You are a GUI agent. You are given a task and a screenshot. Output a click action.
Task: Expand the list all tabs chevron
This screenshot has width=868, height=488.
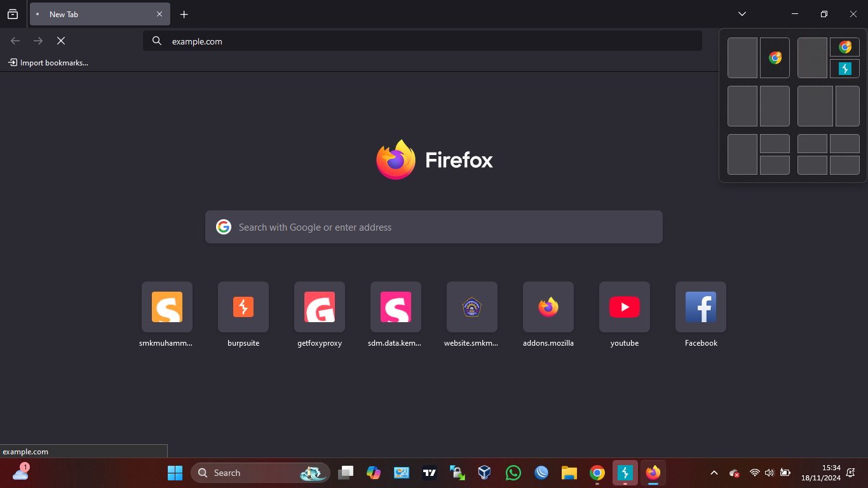[742, 14]
